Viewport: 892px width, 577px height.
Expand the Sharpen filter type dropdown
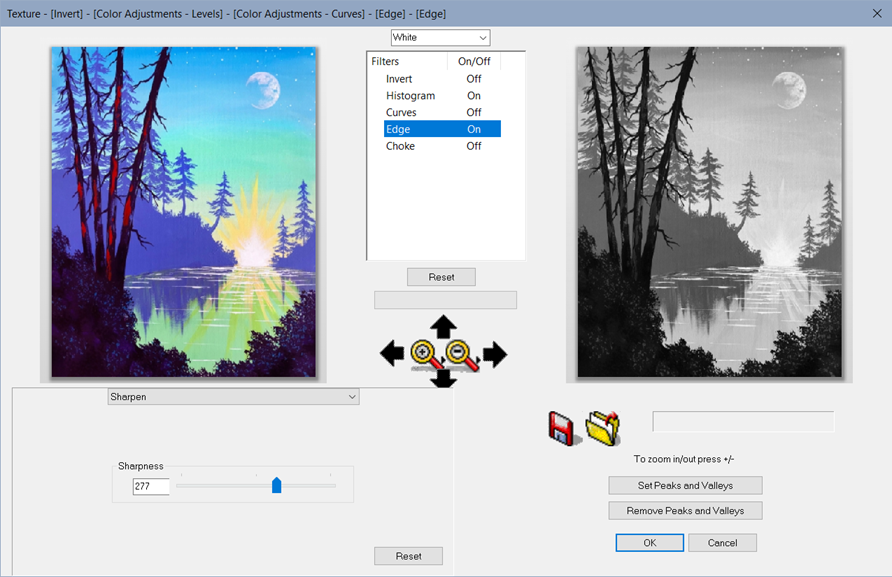[x=233, y=397]
